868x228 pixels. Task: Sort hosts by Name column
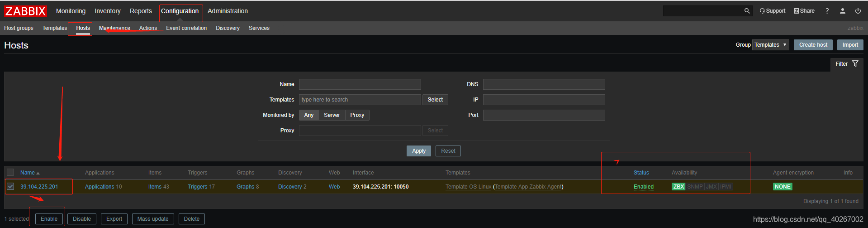coord(30,173)
